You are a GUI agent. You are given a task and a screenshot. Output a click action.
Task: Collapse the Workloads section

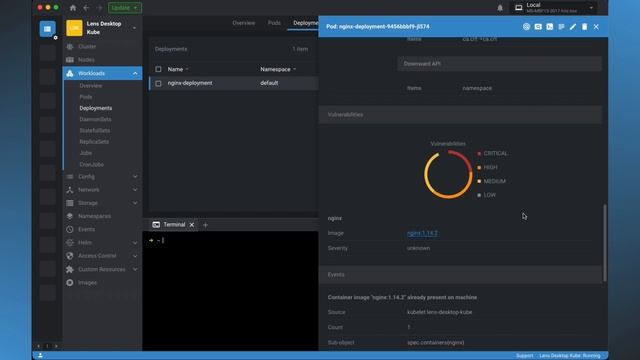pos(135,73)
